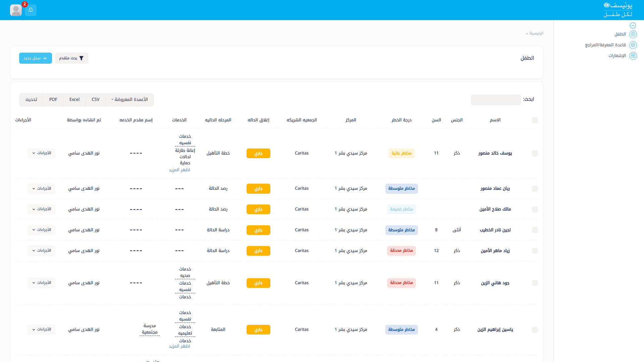Viewport: 644px width, 362px height.
Task: Export table as PDF
Action: click(53, 100)
